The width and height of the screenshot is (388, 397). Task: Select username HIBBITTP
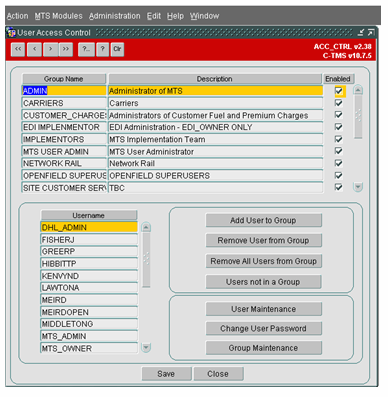coord(89,263)
